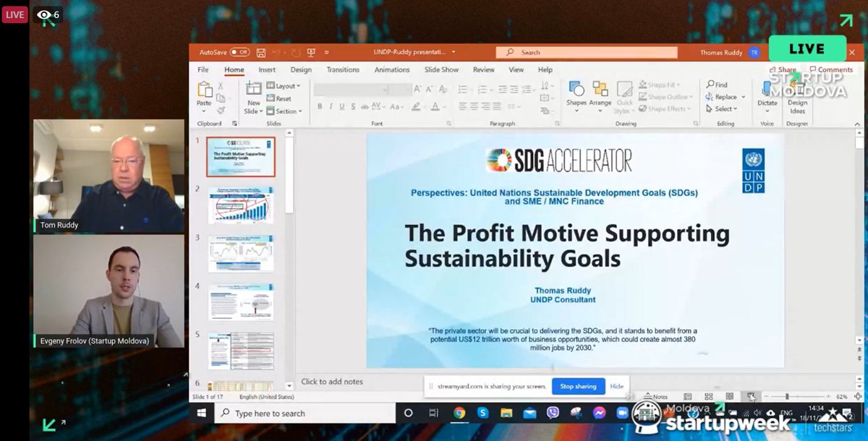
Task: Switch to Slide Sorter view icon
Action: [x=710, y=397]
